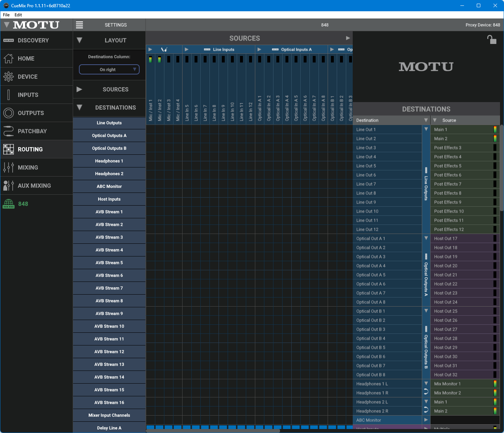Select the Line Out 7 destination row
This screenshot has width=504, height=433.
point(387,184)
